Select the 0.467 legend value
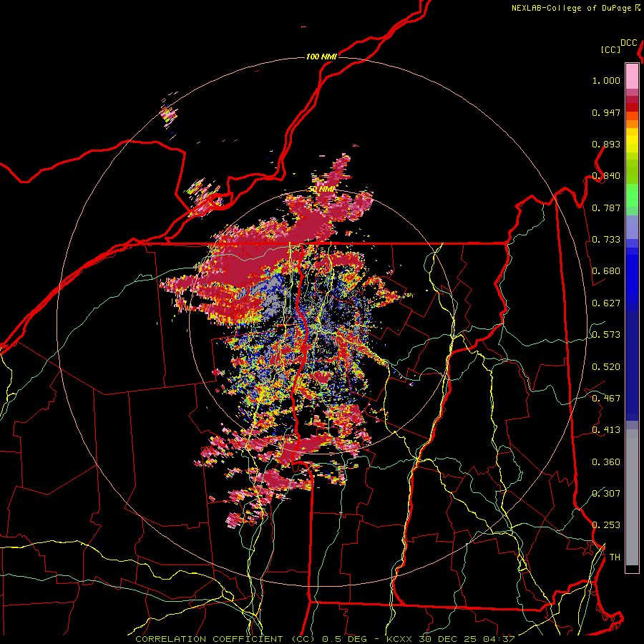The width and height of the screenshot is (644, 644). (606, 399)
